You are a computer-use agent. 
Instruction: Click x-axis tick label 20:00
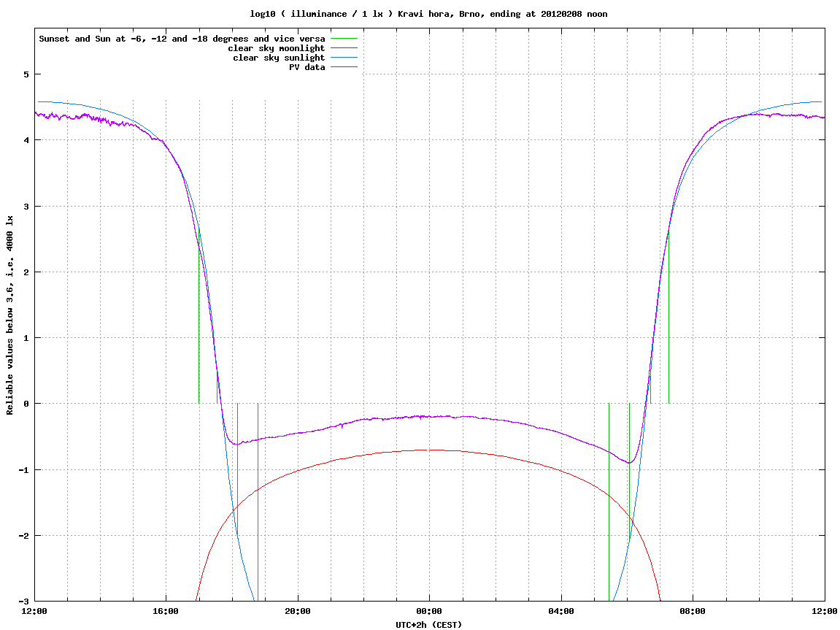[298, 611]
